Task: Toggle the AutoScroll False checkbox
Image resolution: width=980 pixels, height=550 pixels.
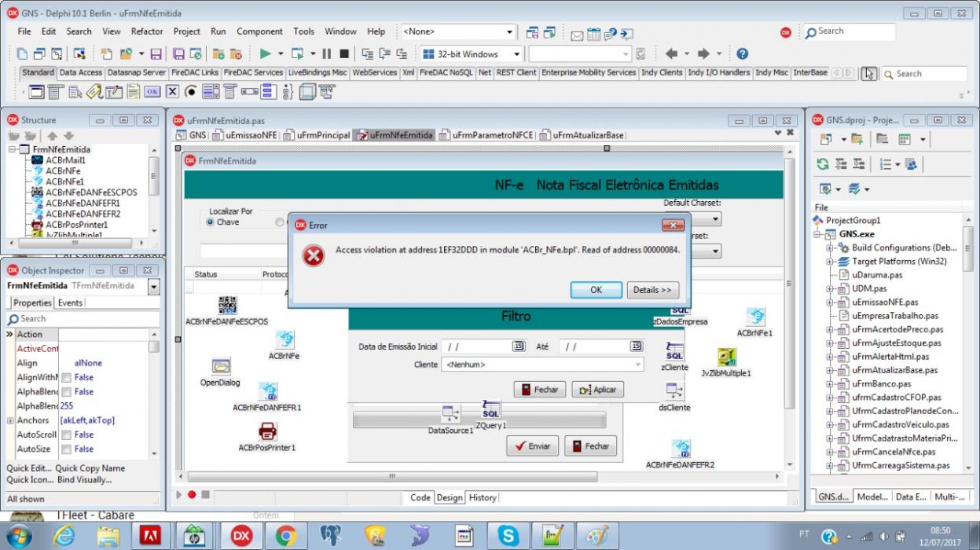Action: [67, 434]
